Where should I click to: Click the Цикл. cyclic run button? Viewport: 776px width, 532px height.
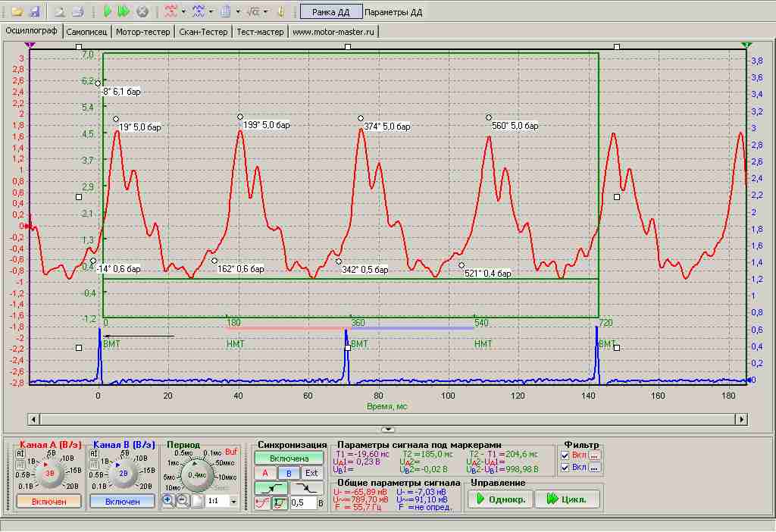[x=567, y=499]
